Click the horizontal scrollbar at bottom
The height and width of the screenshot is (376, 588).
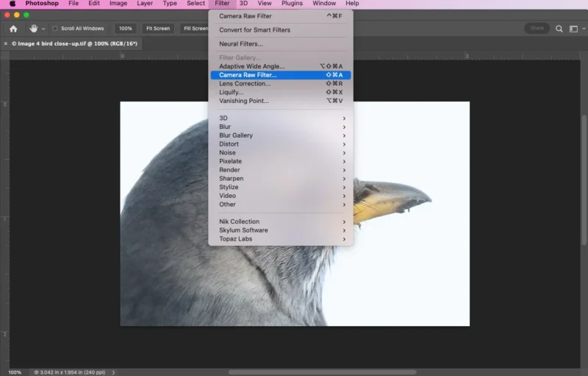tap(294, 372)
